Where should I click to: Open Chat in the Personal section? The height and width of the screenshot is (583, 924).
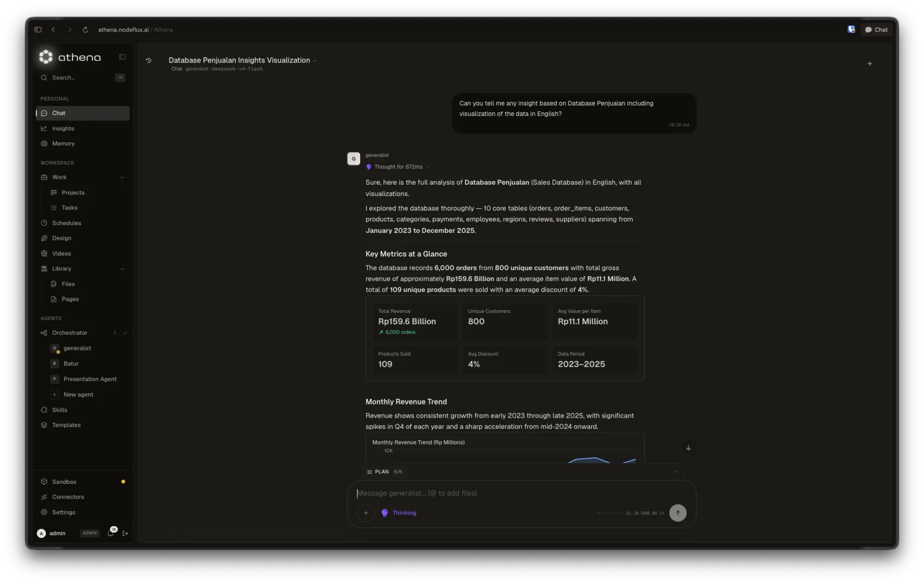(x=82, y=113)
